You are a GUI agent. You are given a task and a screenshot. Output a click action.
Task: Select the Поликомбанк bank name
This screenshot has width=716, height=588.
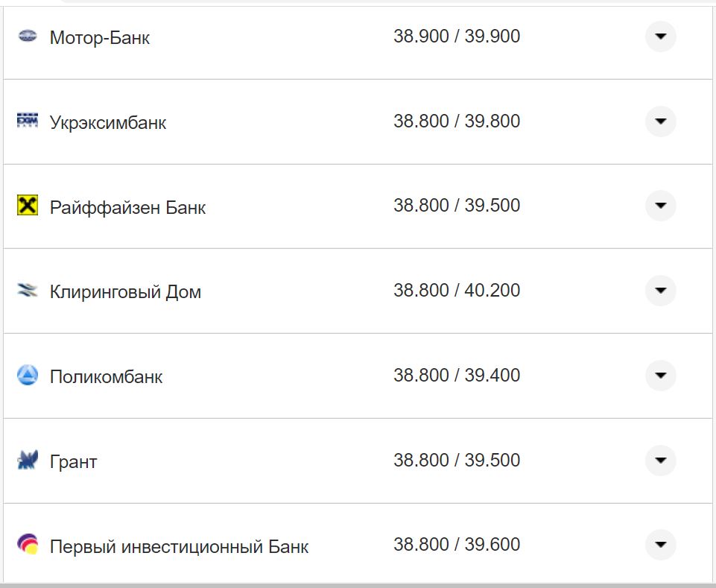pos(106,377)
